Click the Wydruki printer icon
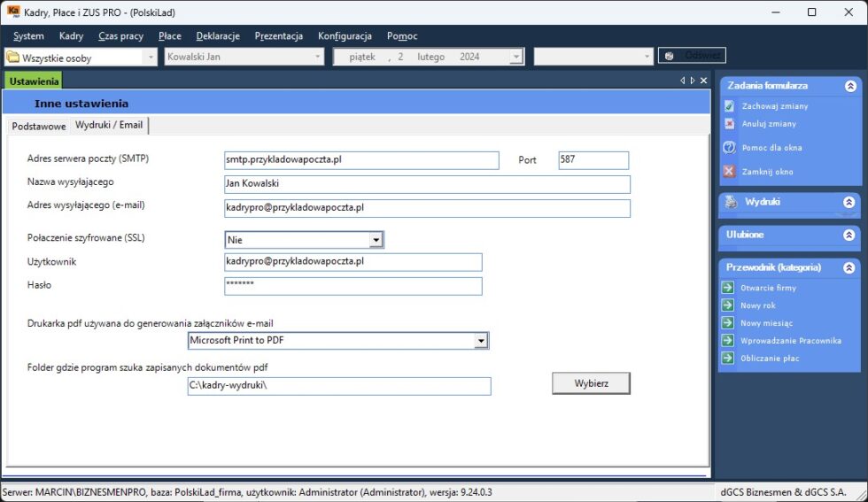This screenshot has height=502, width=868. coord(732,202)
